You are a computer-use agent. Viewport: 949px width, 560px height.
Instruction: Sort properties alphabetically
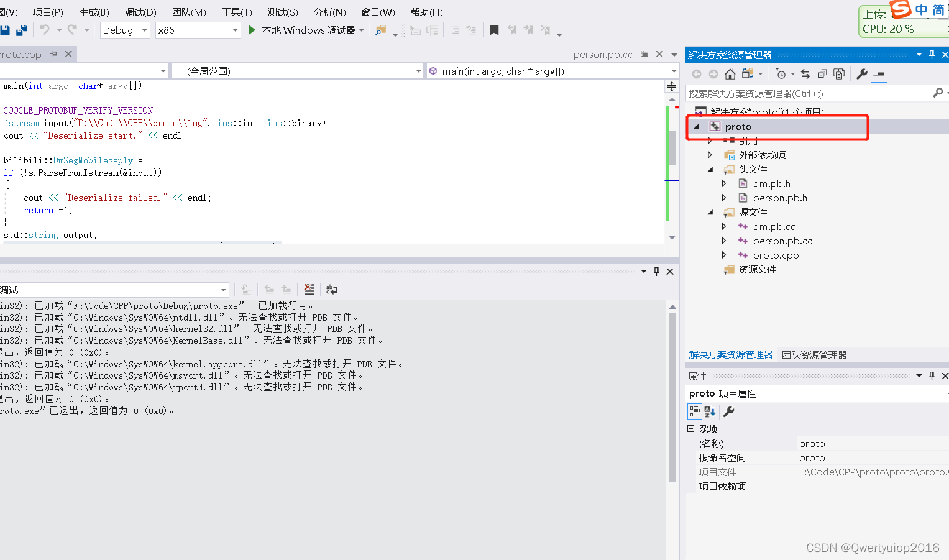(x=710, y=411)
